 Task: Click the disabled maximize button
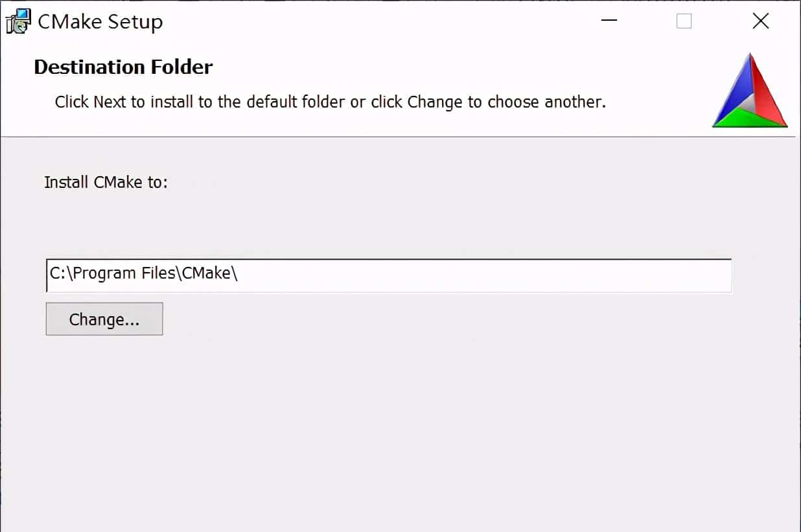(x=684, y=21)
